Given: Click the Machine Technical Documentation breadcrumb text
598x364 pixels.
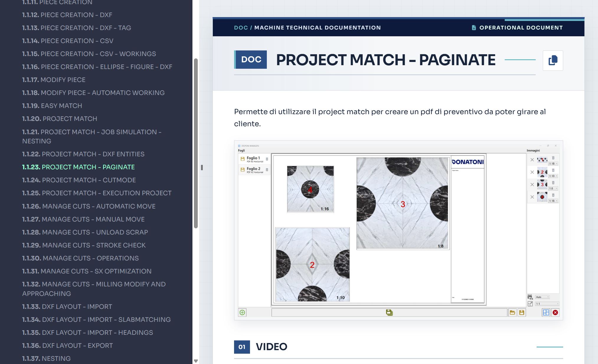Looking at the screenshot, I should [318, 28].
